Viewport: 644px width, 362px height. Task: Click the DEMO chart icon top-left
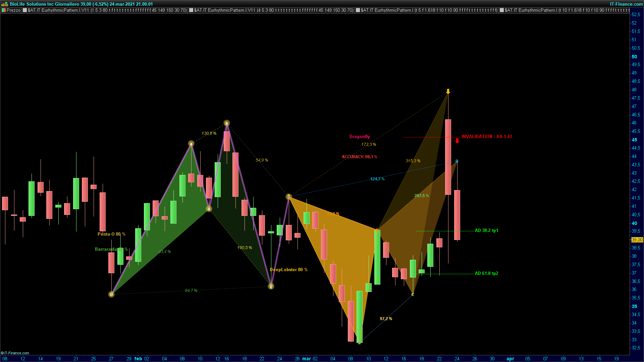[x=4, y=4]
